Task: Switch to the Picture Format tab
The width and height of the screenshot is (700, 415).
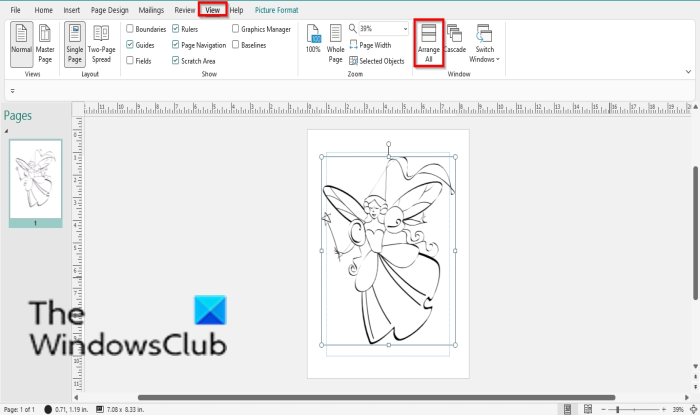Action: click(x=276, y=9)
